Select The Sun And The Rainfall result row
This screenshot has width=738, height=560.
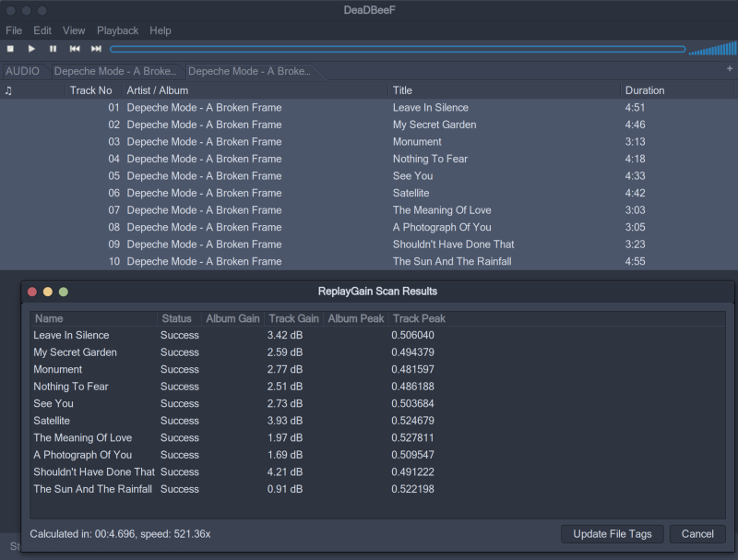(377, 489)
